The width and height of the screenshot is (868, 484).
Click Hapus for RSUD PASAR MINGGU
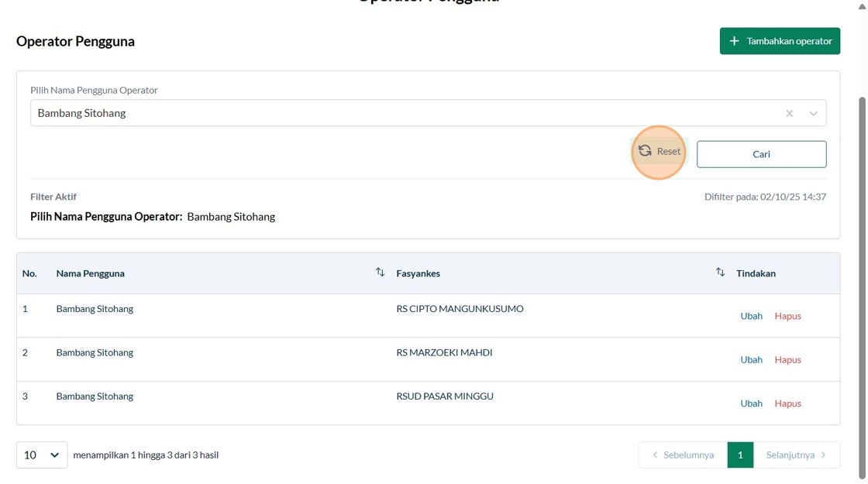pyautogui.click(x=787, y=403)
